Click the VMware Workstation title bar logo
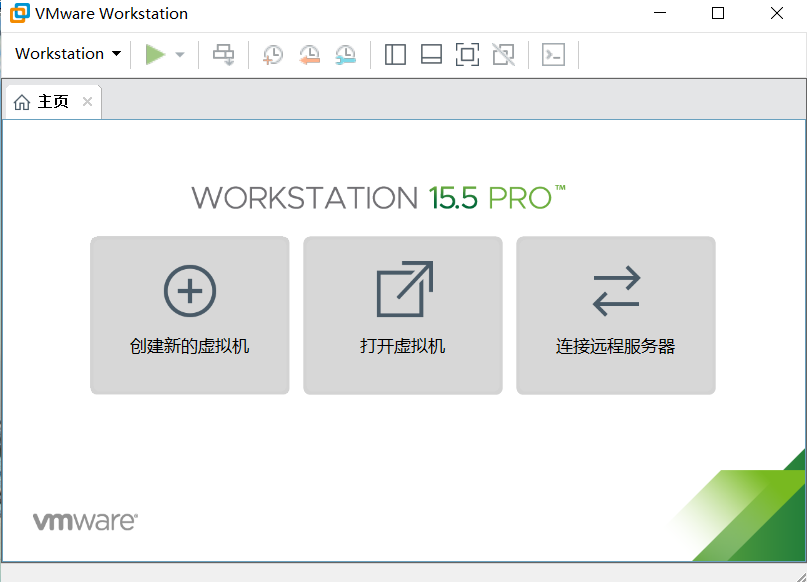Screen dimensions: 807x582 20,13
